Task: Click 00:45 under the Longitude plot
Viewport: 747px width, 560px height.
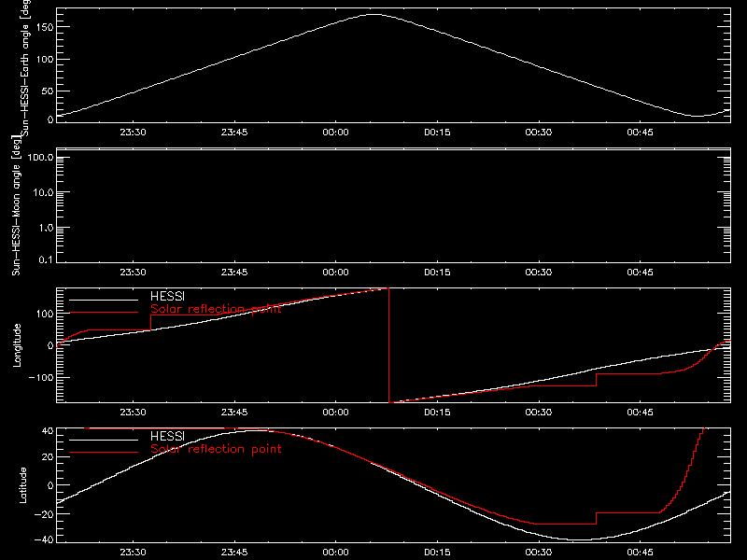Action: pos(641,412)
